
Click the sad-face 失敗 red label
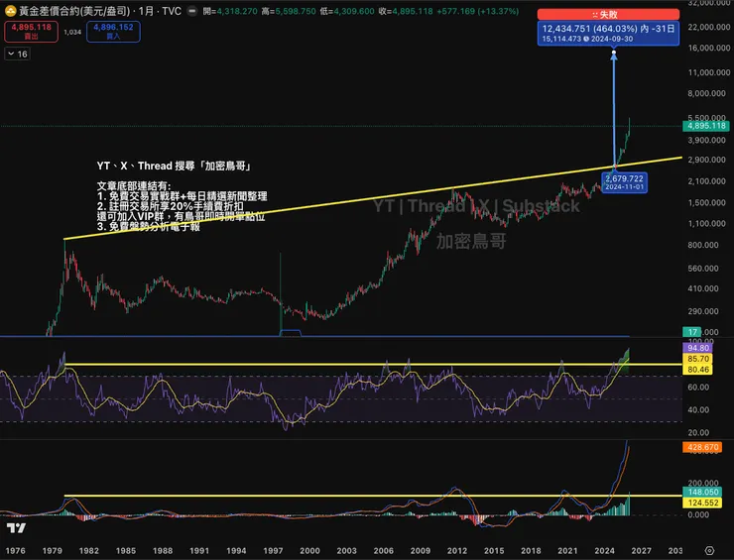(x=608, y=15)
